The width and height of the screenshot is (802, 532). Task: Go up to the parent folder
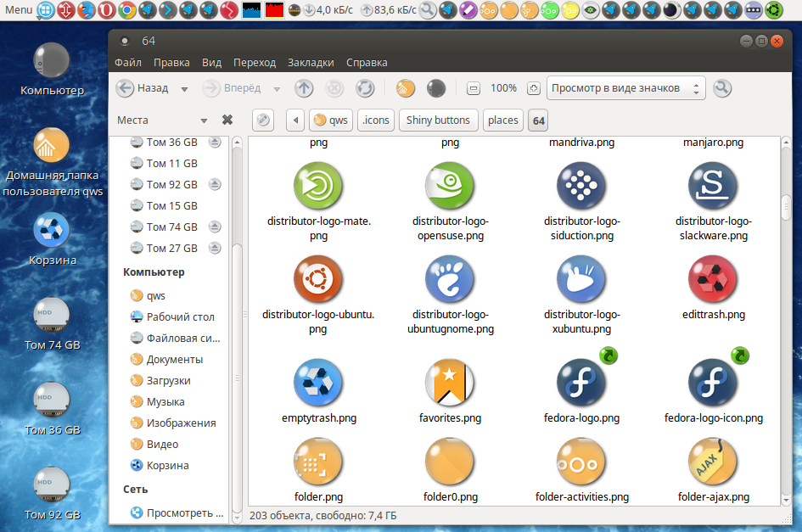[x=304, y=88]
